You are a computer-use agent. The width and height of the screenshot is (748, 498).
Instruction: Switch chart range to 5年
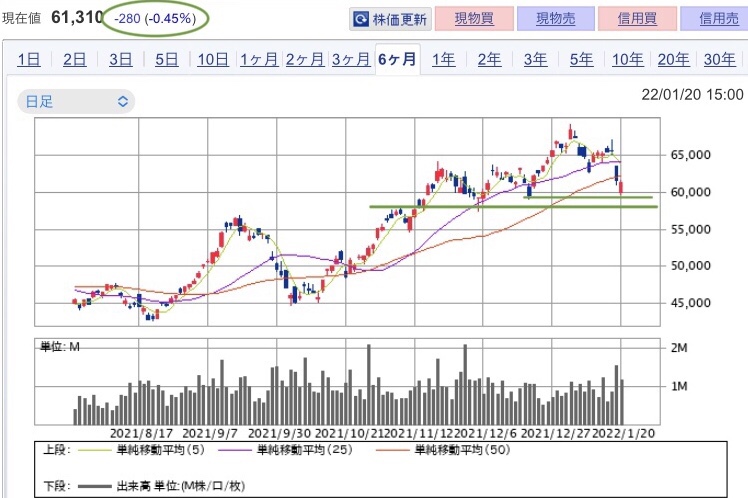click(581, 60)
